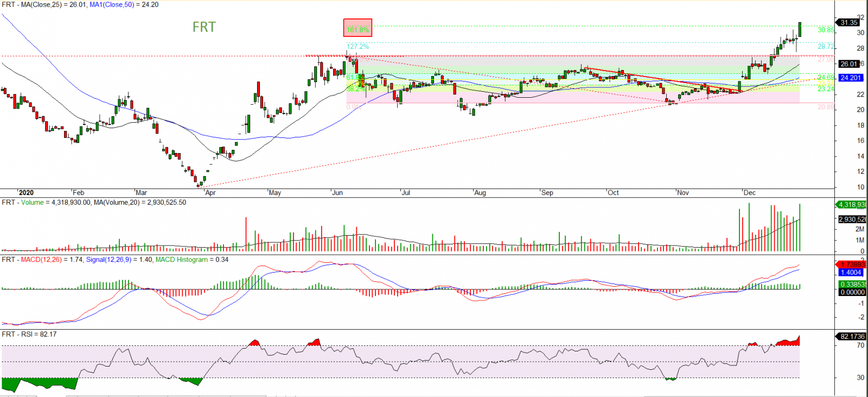Click the Dec month marker on the time axis
Image resolution: width=868 pixels, height=397 pixels.
coord(750,193)
